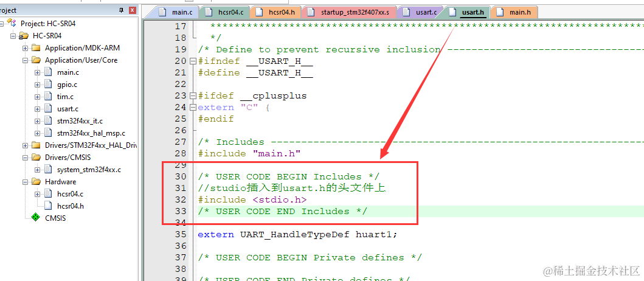The width and height of the screenshot is (644, 281).
Task: Switch to the usart.c editor tab
Action: pos(420,12)
